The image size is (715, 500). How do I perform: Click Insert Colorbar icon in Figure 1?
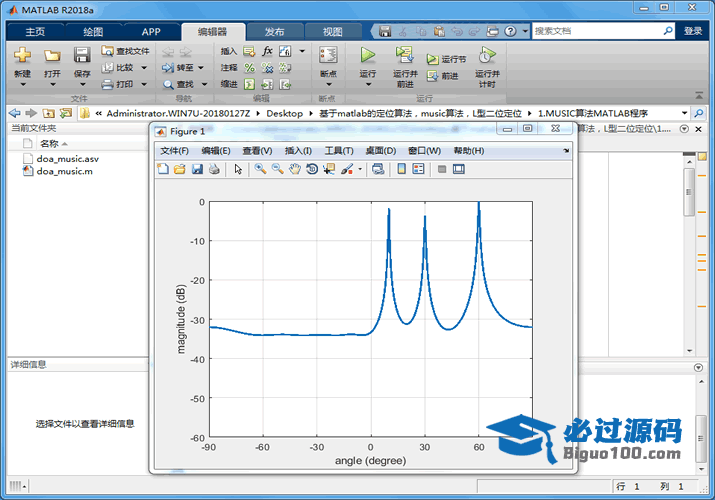401,169
